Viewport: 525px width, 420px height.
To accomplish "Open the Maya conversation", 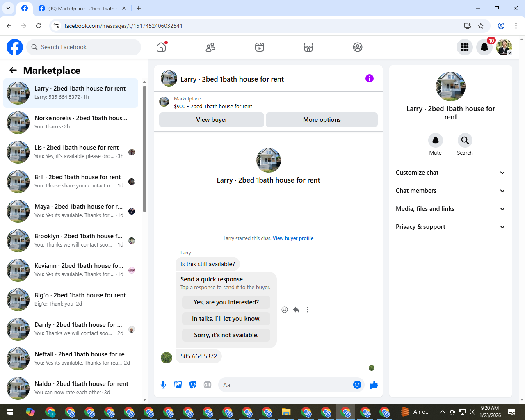I will (71, 211).
